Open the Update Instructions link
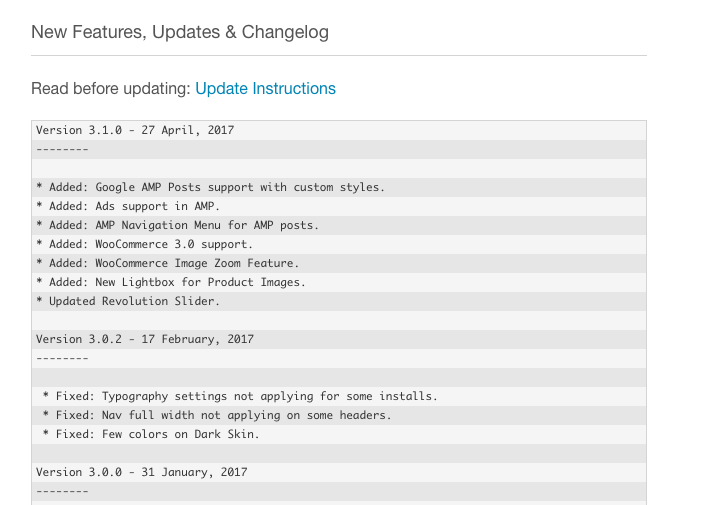 [265, 88]
